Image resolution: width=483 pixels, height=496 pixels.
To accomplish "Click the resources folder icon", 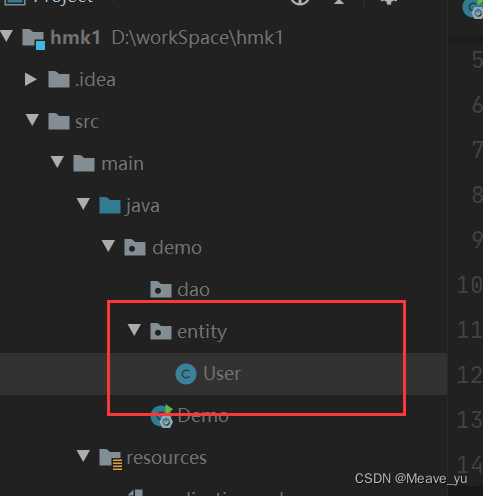I will pyautogui.click(x=110, y=459).
